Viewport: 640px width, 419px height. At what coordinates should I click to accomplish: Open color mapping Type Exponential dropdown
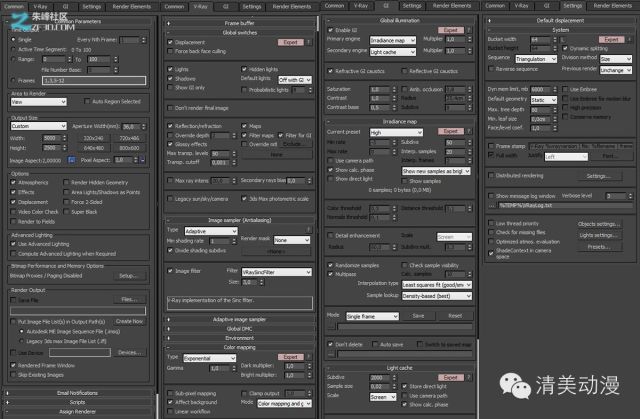point(209,358)
